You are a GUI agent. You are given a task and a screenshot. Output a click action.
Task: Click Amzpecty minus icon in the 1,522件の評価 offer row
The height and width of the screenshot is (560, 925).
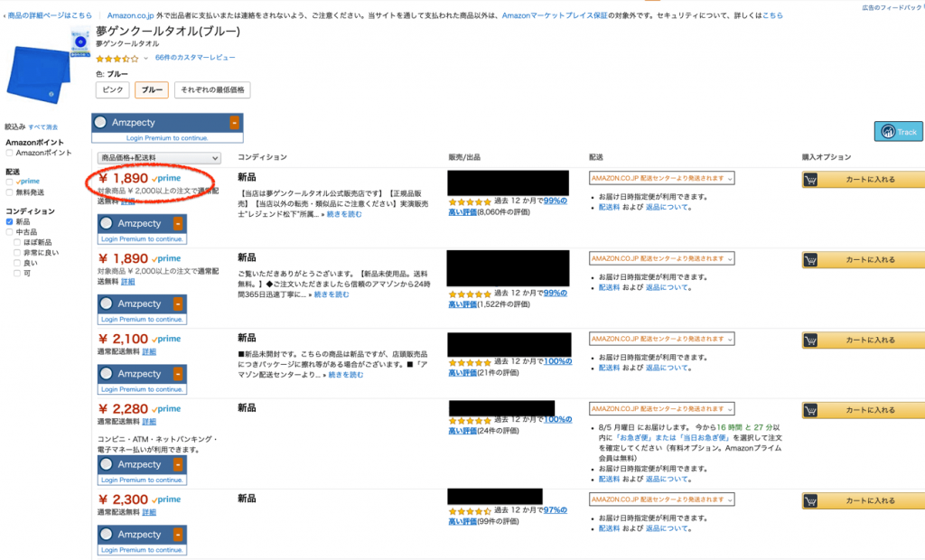pyautogui.click(x=178, y=303)
